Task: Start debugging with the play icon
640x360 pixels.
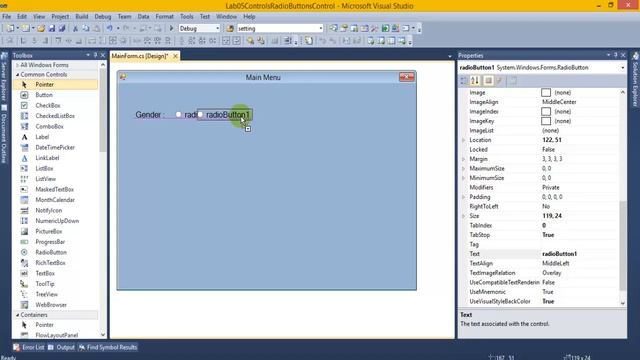Action: (171, 29)
